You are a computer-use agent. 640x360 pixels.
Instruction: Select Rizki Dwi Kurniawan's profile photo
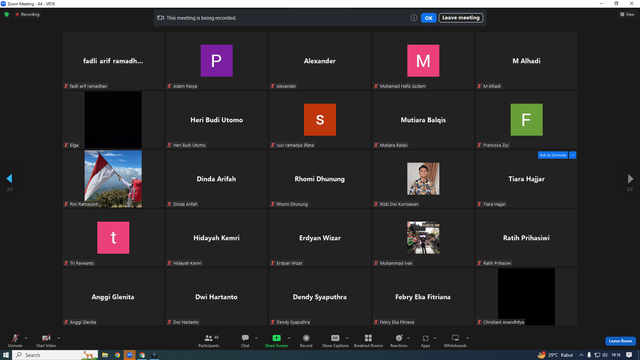tap(423, 179)
